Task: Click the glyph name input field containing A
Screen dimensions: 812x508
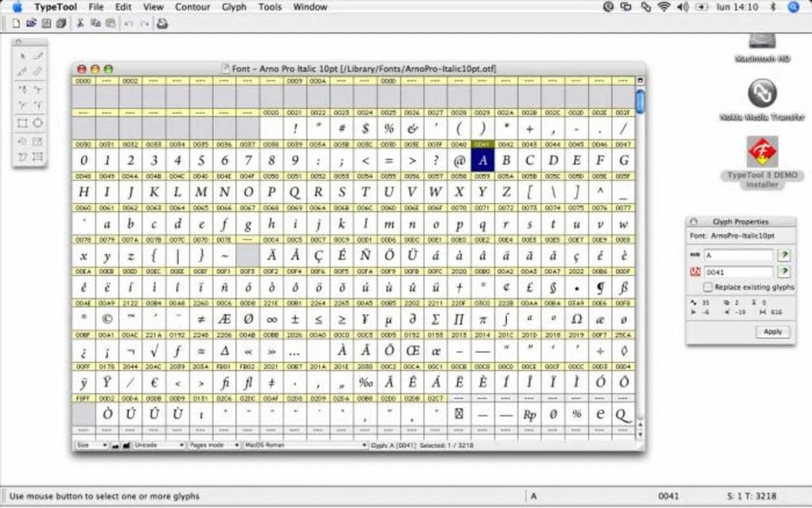Action: [x=739, y=256]
